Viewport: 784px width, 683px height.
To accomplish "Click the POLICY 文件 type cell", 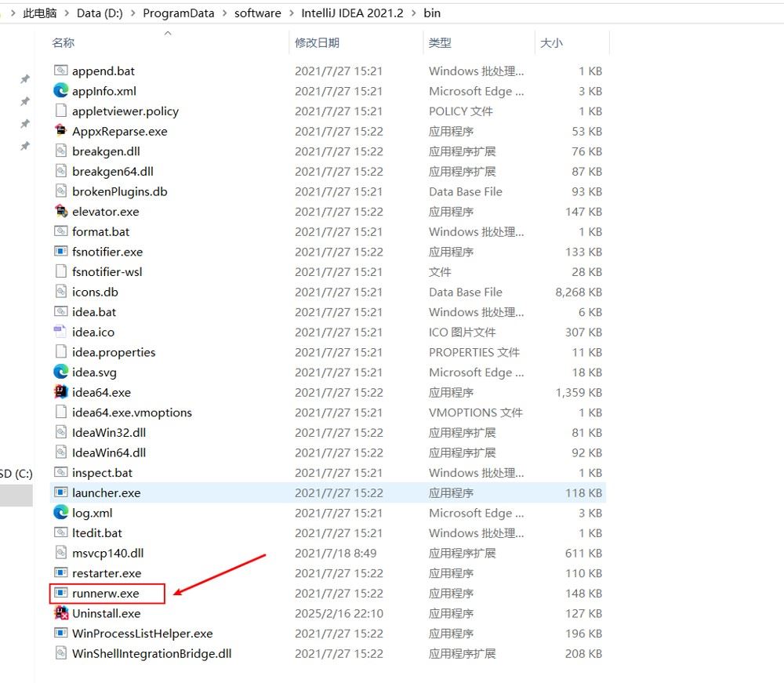I will click(461, 111).
